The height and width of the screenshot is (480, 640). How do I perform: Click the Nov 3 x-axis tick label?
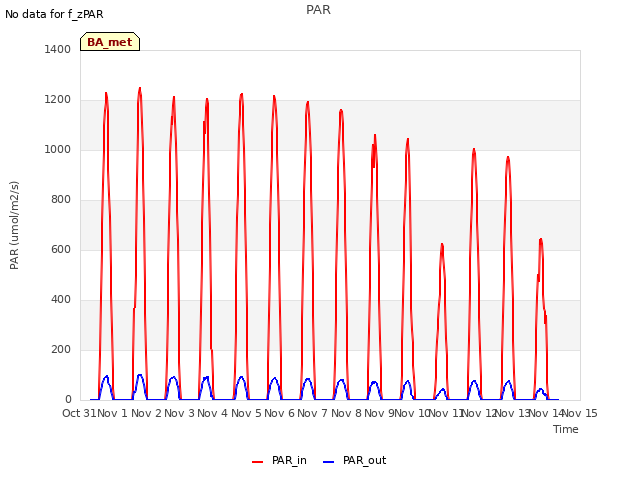point(179,413)
